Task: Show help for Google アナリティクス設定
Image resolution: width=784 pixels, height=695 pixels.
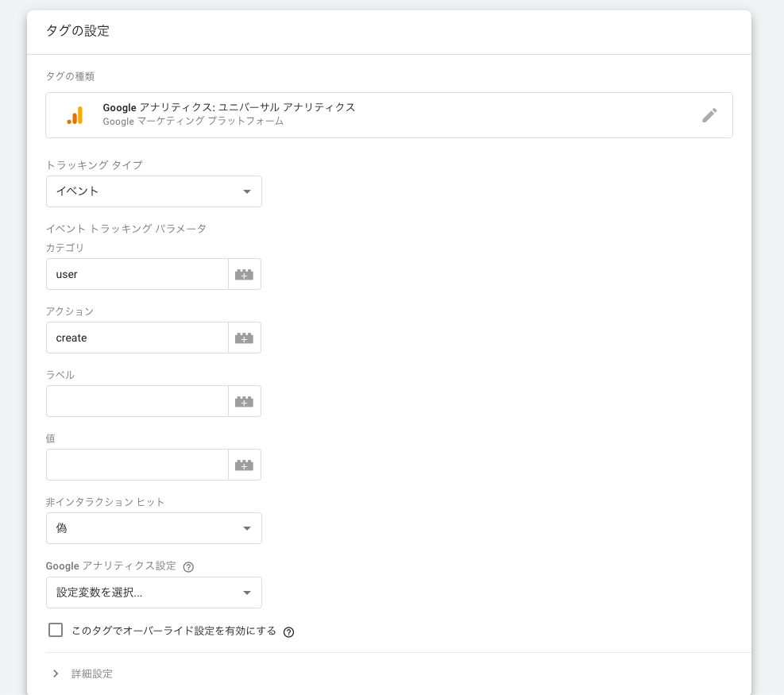Action: (x=188, y=567)
